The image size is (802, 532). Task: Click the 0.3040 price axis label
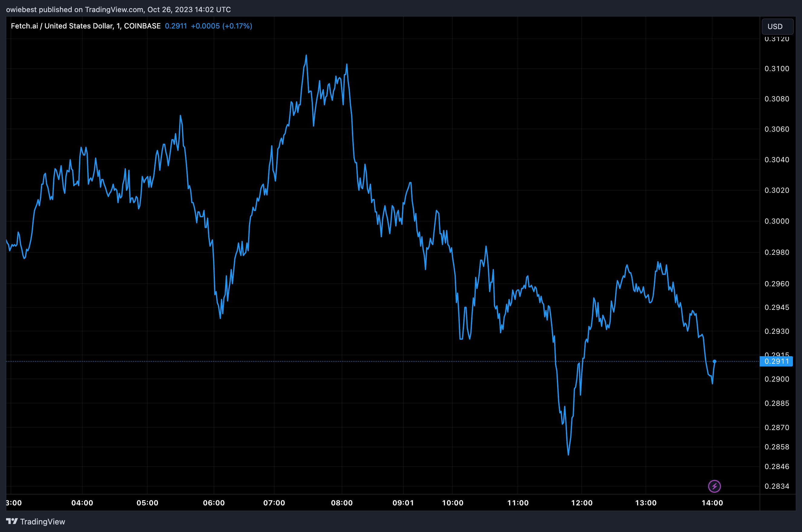777,159
